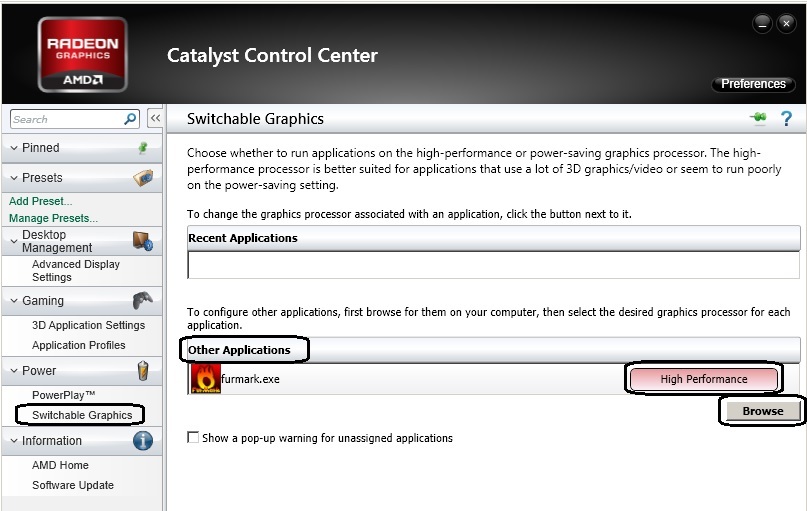Click the green pin icon in page header
807x511 pixels.
pos(758,118)
